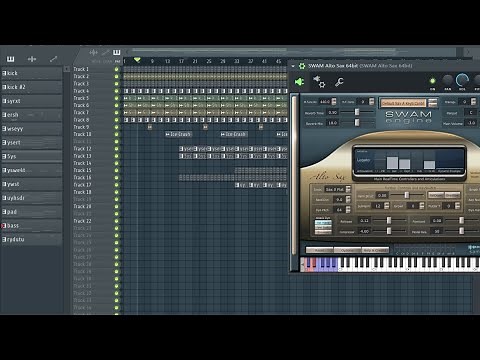Viewport: 480px width, 360px height.
Task: Click the preset browse icon beside the Default Sax preset
Action: (433, 102)
